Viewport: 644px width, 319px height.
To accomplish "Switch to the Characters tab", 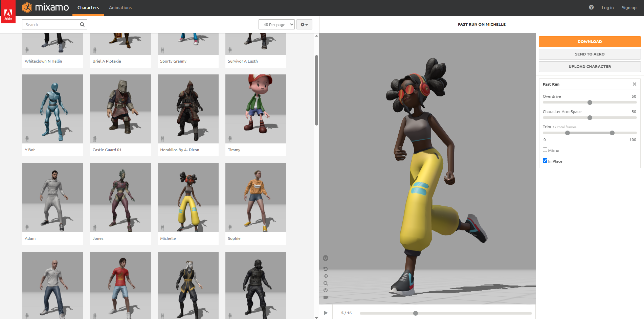I will 88,8.
